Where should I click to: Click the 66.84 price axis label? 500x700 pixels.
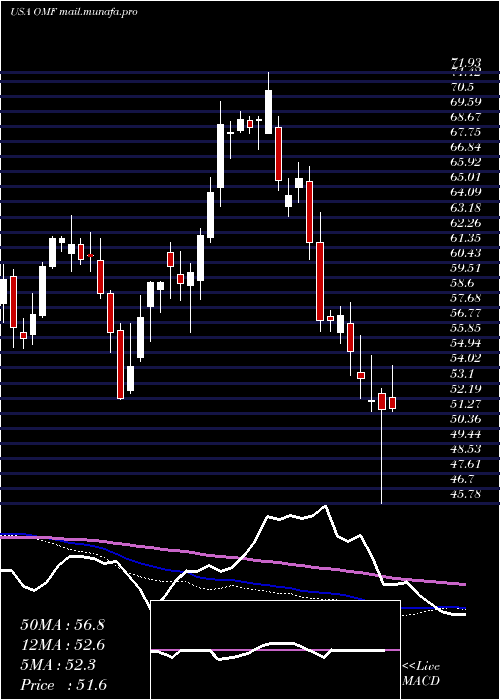coord(467,147)
